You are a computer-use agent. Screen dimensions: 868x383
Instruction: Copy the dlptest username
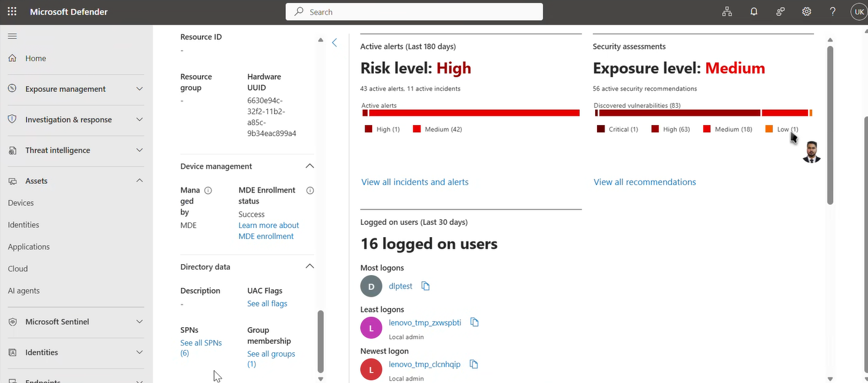(x=426, y=286)
